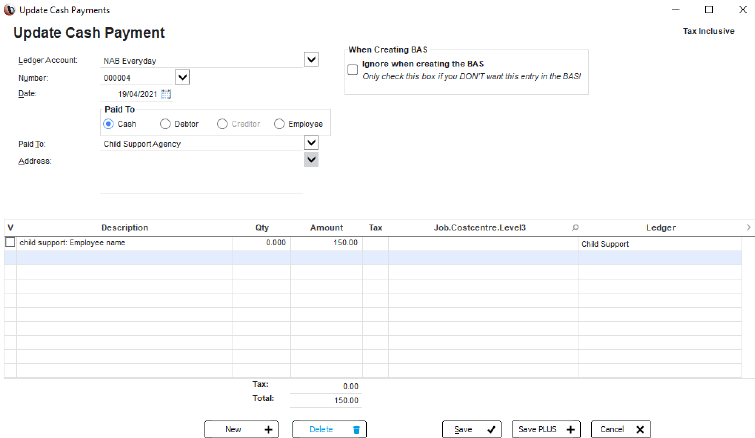Viewport: 755px width, 438px height.
Task: Open the calendar picker beside the date
Action: pyautogui.click(x=166, y=94)
